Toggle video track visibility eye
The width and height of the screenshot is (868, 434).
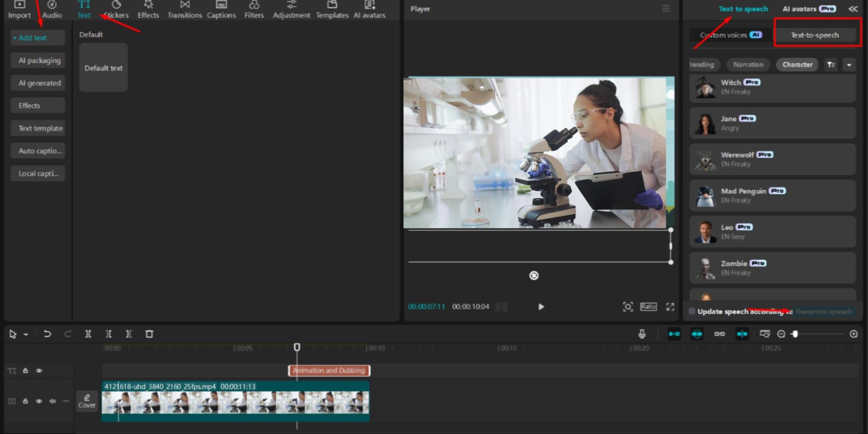[x=39, y=401]
